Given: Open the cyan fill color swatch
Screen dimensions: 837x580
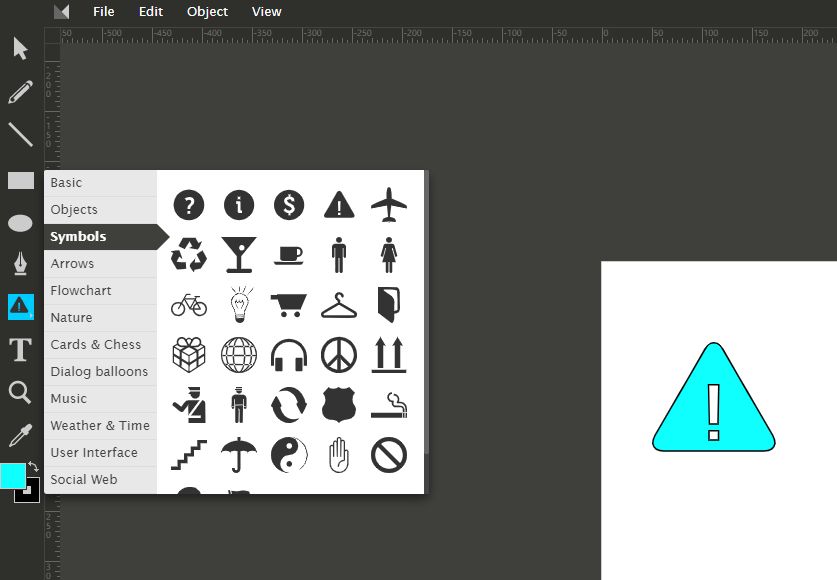Looking at the screenshot, I should coord(13,475).
